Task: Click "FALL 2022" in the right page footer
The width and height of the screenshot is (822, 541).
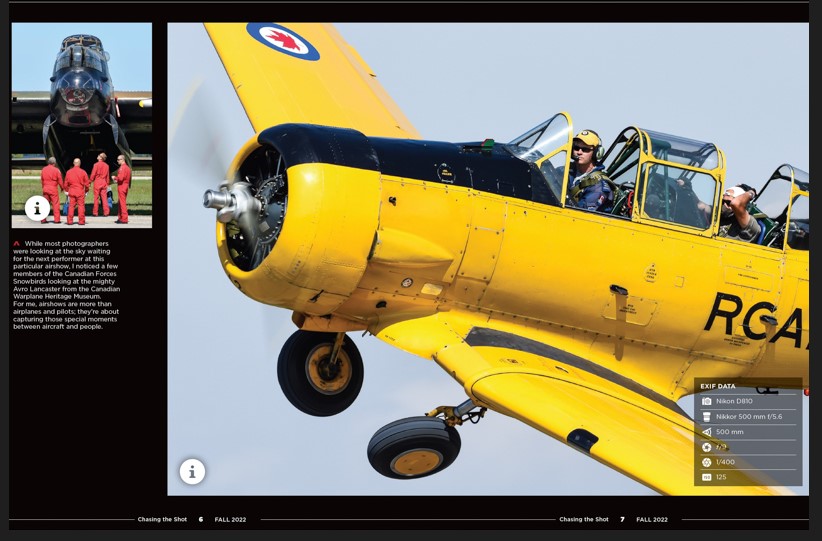Action: pyautogui.click(x=652, y=520)
